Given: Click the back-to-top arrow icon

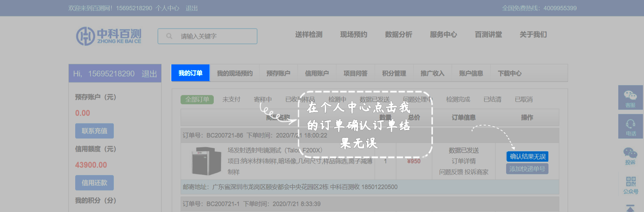Looking at the screenshot, I should pyautogui.click(x=630, y=208).
